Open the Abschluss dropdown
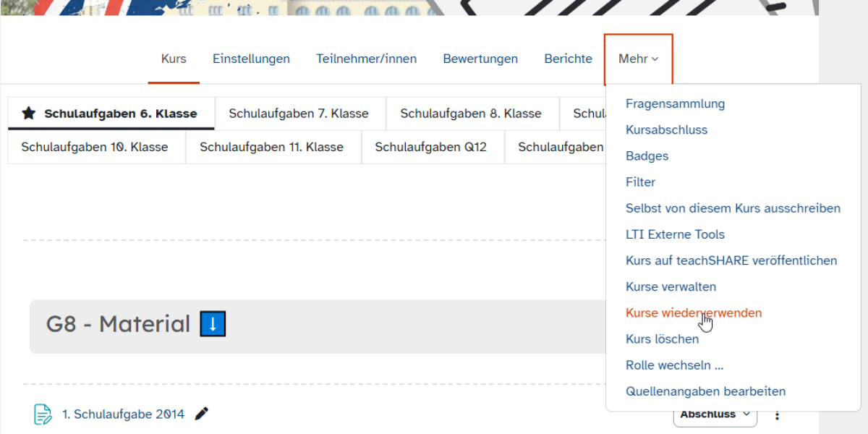This screenshot has height=434, width=868. coord(715,415)
